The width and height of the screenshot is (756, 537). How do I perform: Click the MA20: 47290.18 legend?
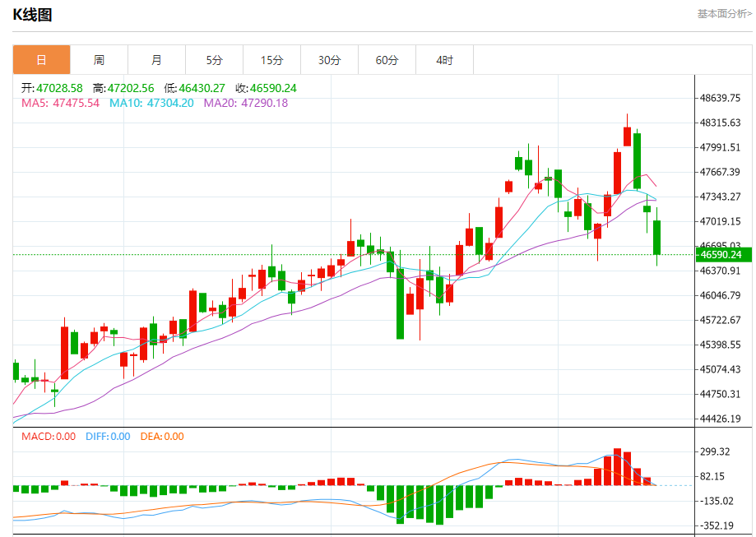click(x=246, y=103)
